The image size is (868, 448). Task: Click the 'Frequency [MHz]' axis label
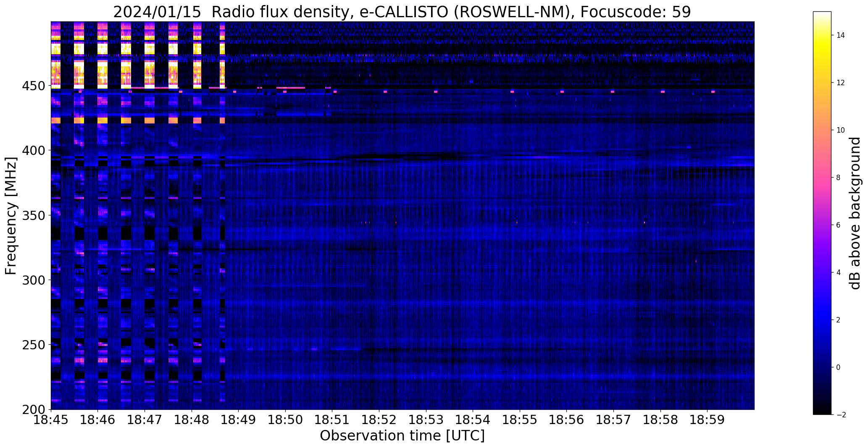[11, 216]
